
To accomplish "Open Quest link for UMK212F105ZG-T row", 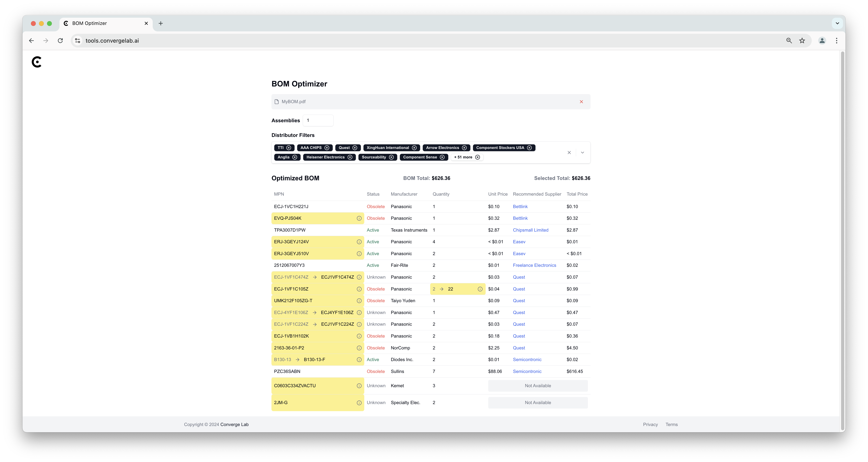I will point(519,301).
